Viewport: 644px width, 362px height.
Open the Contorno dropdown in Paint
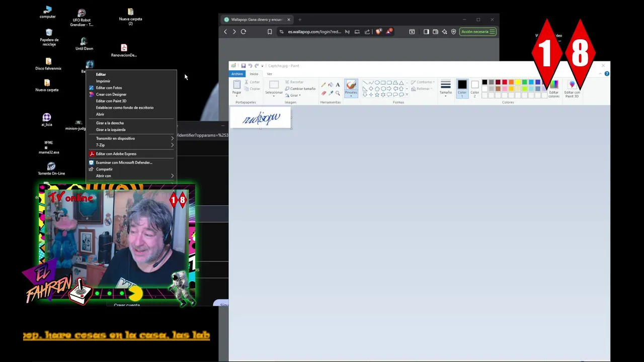click(423, 82)
